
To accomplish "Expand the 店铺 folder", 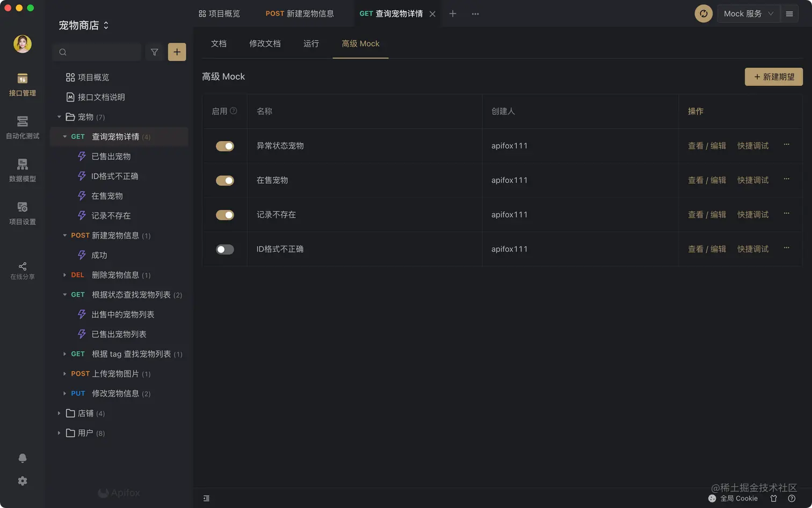I will 59,413.
